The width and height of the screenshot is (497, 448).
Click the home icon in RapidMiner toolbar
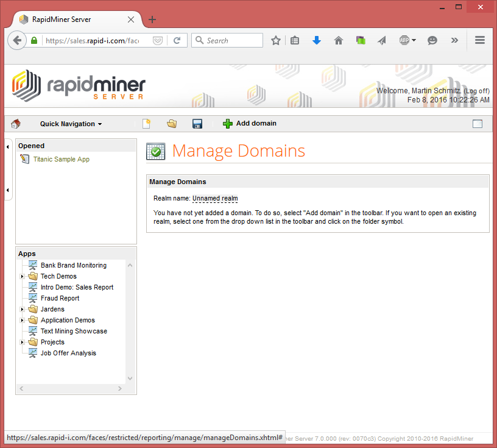click(15, 124)
